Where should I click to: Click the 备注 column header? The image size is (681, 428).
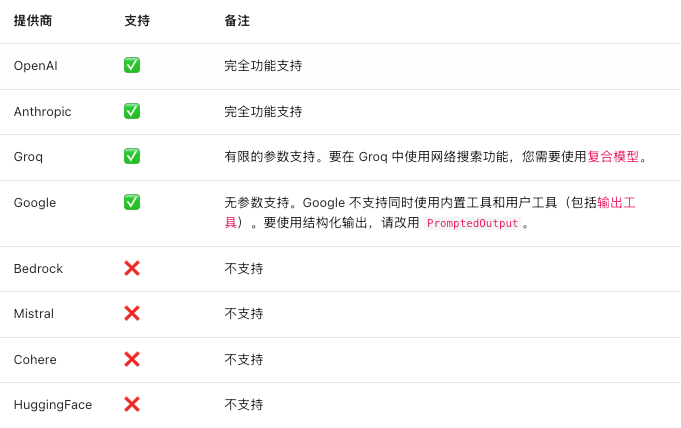(x=237, y=20)
